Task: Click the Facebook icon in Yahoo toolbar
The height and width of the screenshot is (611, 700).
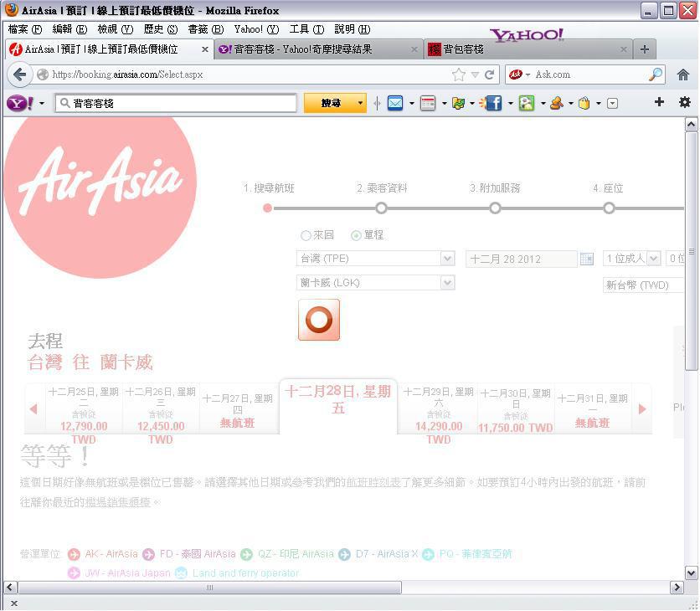Action: pyautogui.click(x=493, y=103)
